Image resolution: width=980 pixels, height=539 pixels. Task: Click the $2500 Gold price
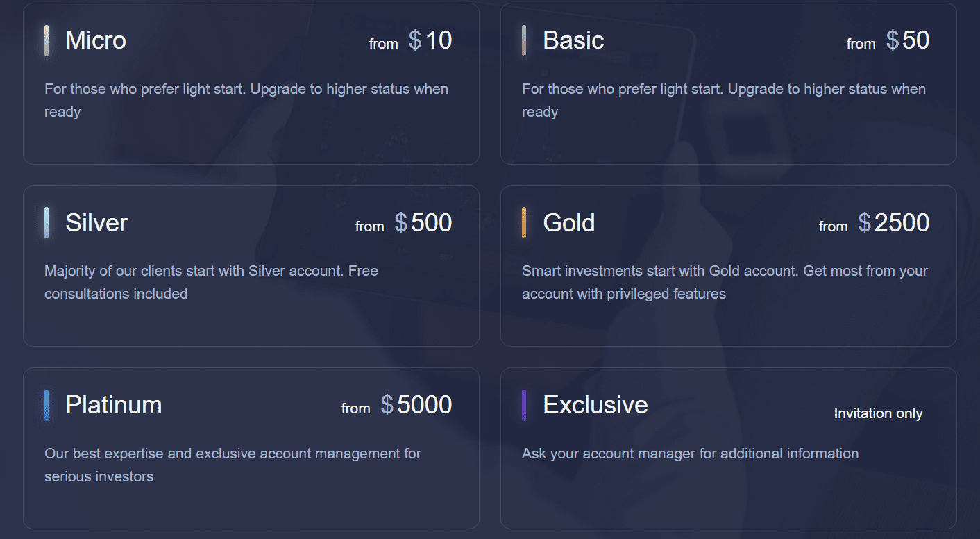click(894, 223)
